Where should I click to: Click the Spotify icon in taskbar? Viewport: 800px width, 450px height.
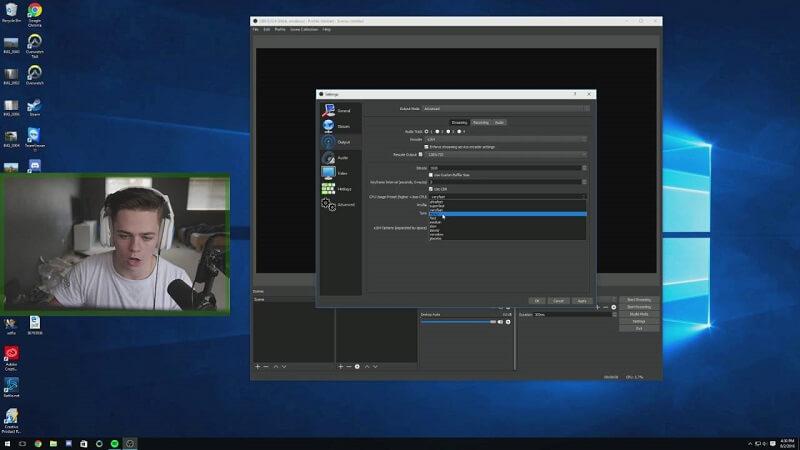pos(115,443)
